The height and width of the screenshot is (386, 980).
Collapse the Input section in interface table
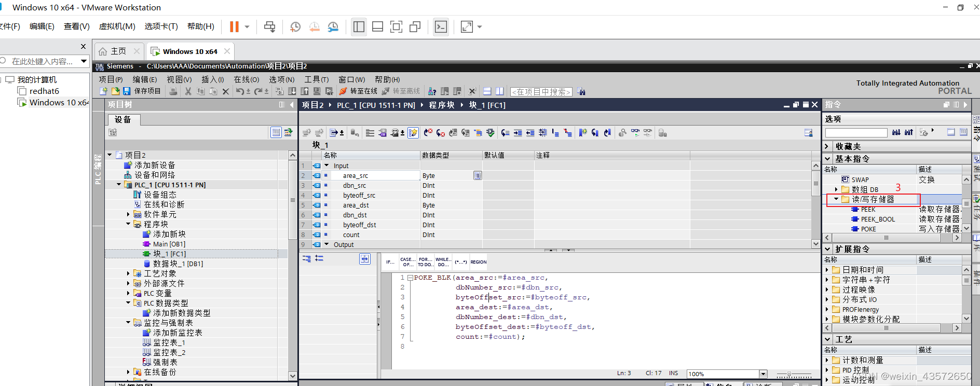click(326, 166)
